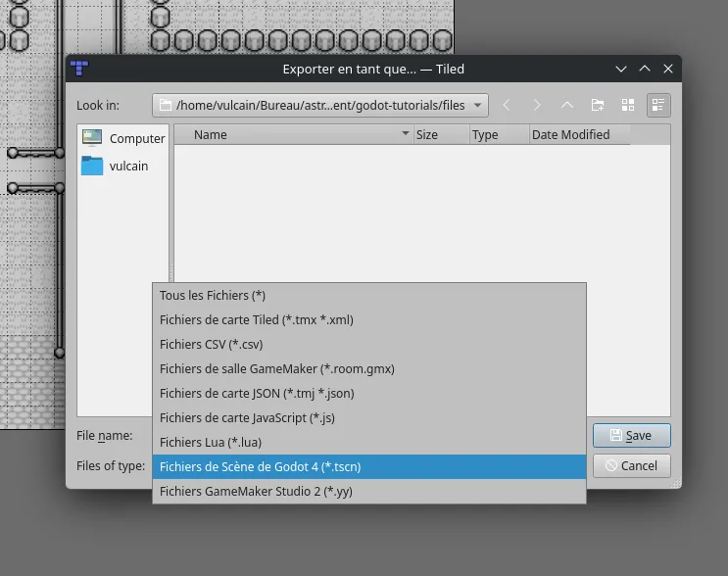
Task: Open Computer in the sidebar
Action: click(123, 138)
